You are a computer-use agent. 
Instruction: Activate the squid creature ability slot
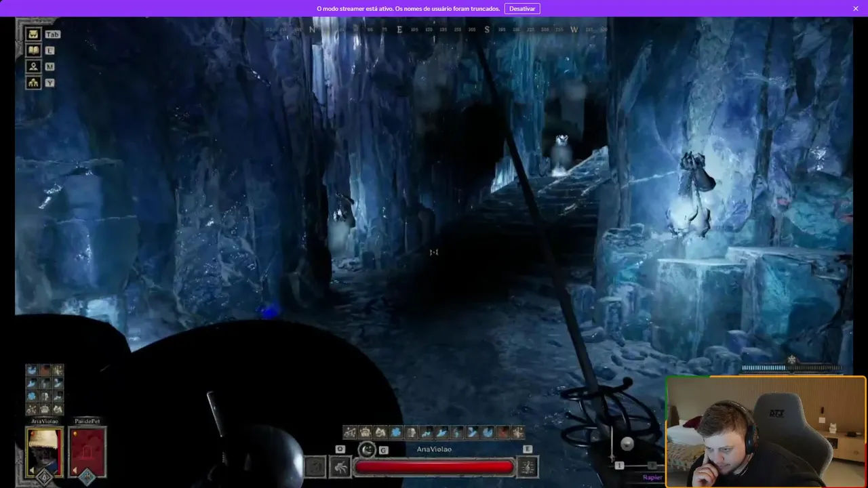point(340,467)
